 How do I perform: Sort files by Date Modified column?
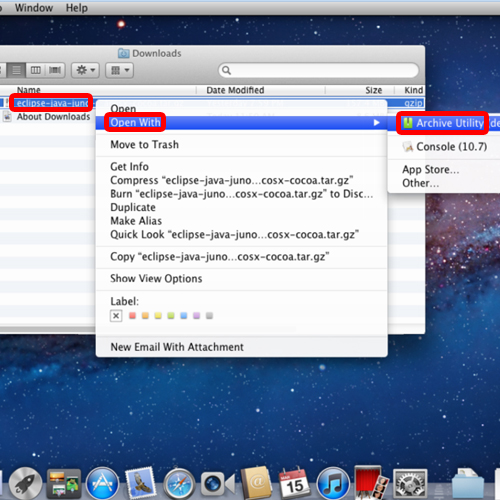(235, 90)
